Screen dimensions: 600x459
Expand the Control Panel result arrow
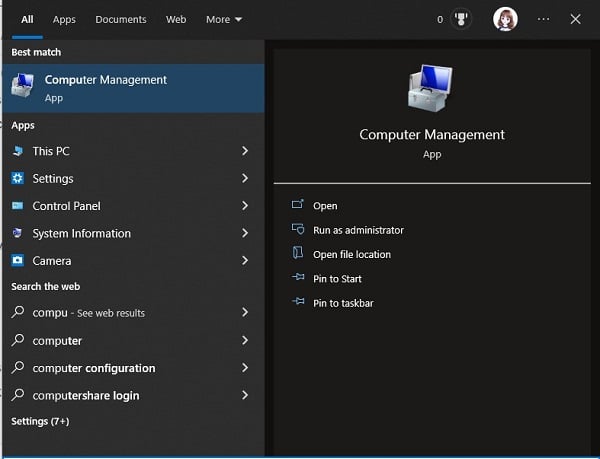(x=245, y=206)
